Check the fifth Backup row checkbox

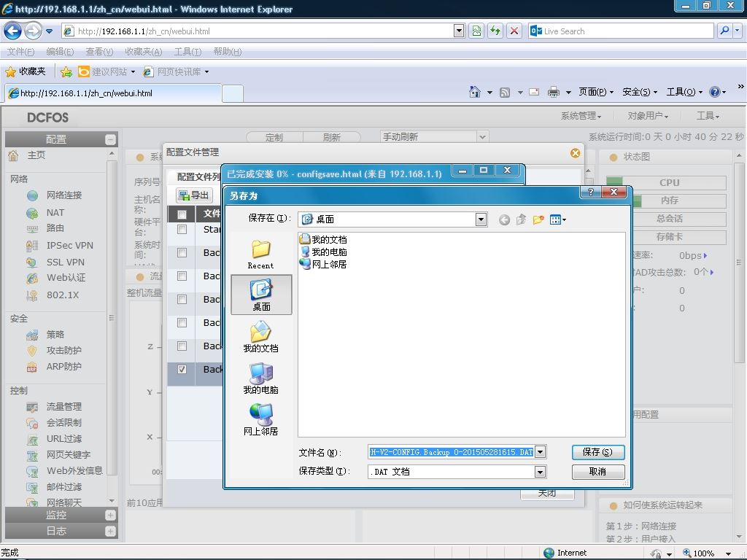coord(182,346)
